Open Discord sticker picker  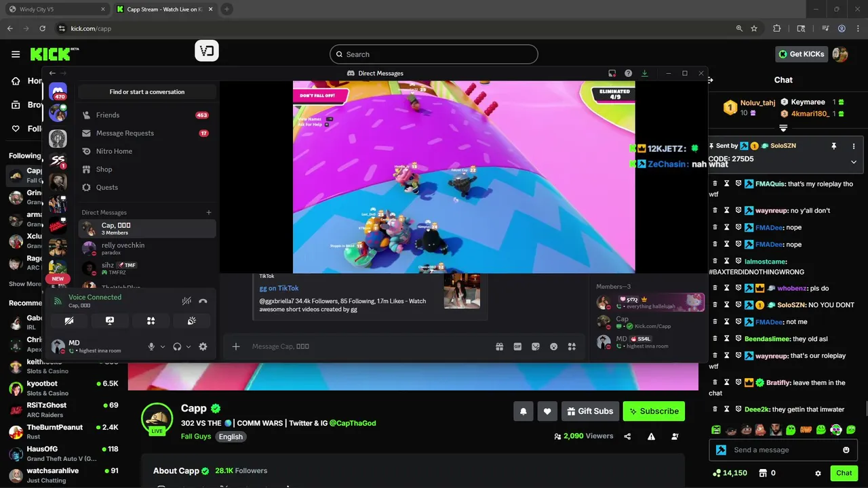pos(536,346)
